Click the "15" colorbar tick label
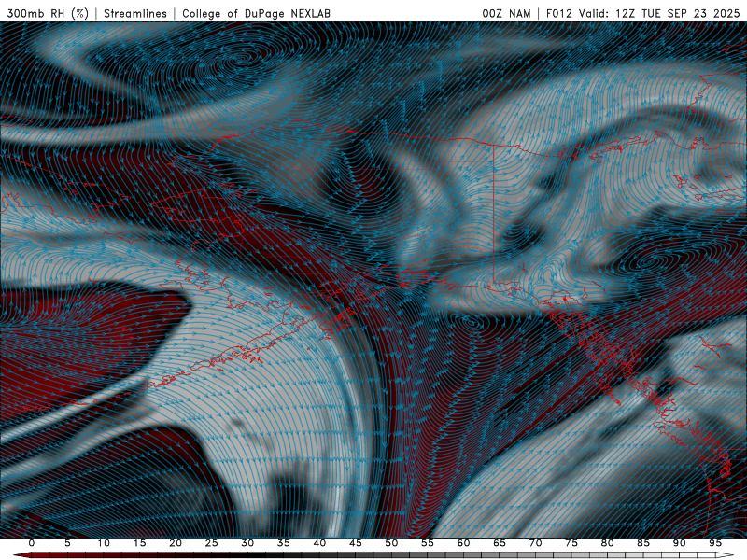The width and height of the screenshot is (747, 560). click(x=139, y=543)
